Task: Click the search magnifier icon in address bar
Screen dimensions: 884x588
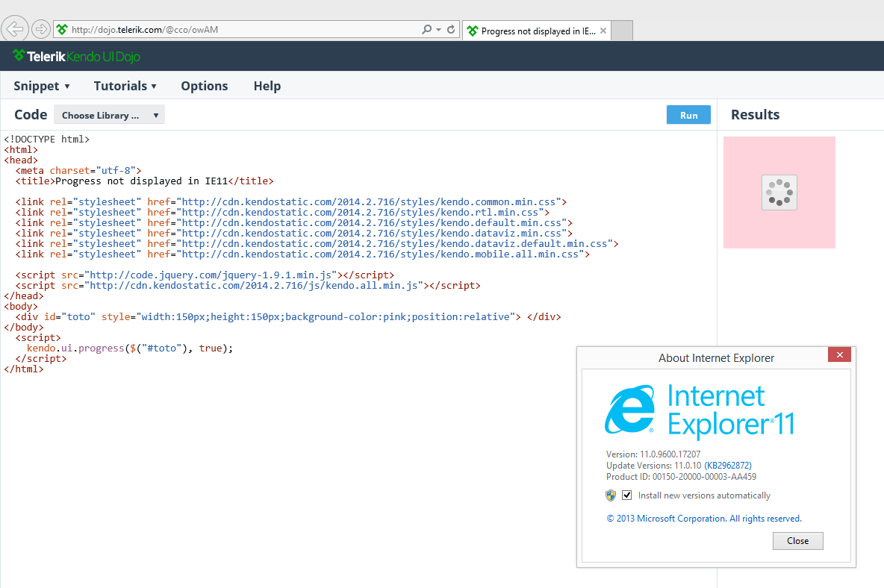Action: pyautogui.click(x=427, y=29)
